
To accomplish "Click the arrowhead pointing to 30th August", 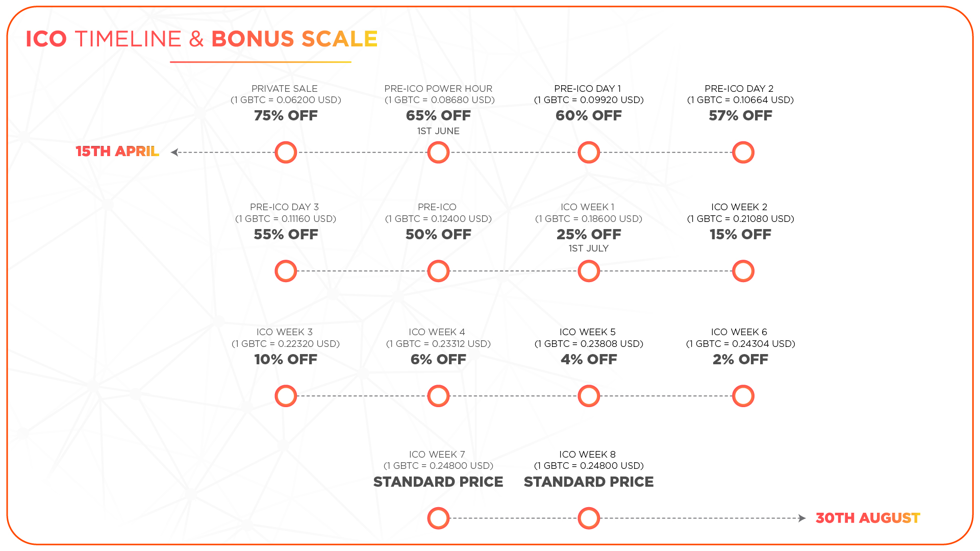I will [802, 518].
